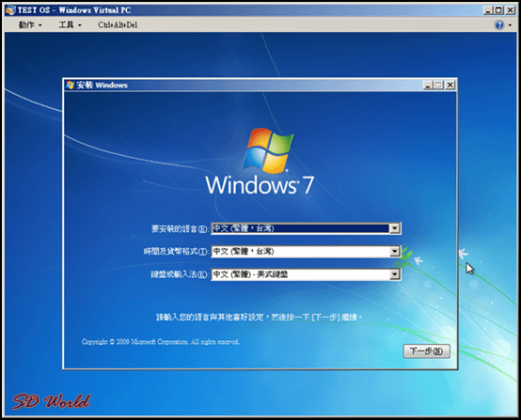Click the Microsoft copyright notice text
521x420 pixels.
coord(161,342)
